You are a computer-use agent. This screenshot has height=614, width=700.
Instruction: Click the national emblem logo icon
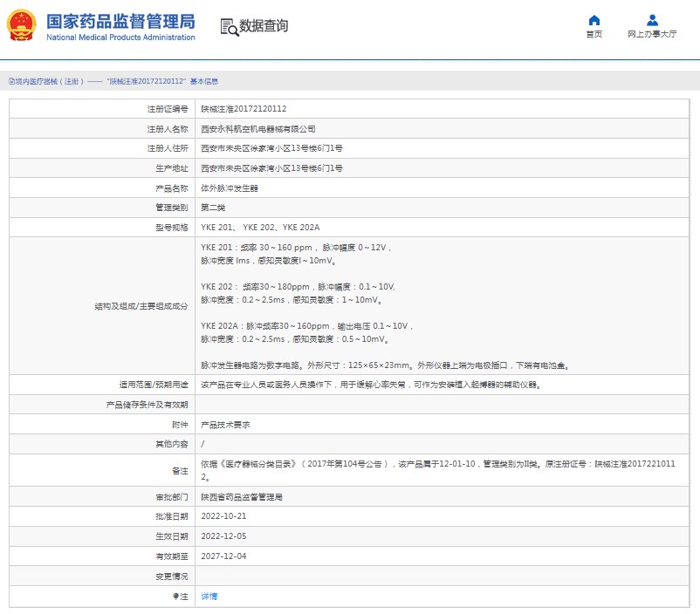(x=22, y=26)
